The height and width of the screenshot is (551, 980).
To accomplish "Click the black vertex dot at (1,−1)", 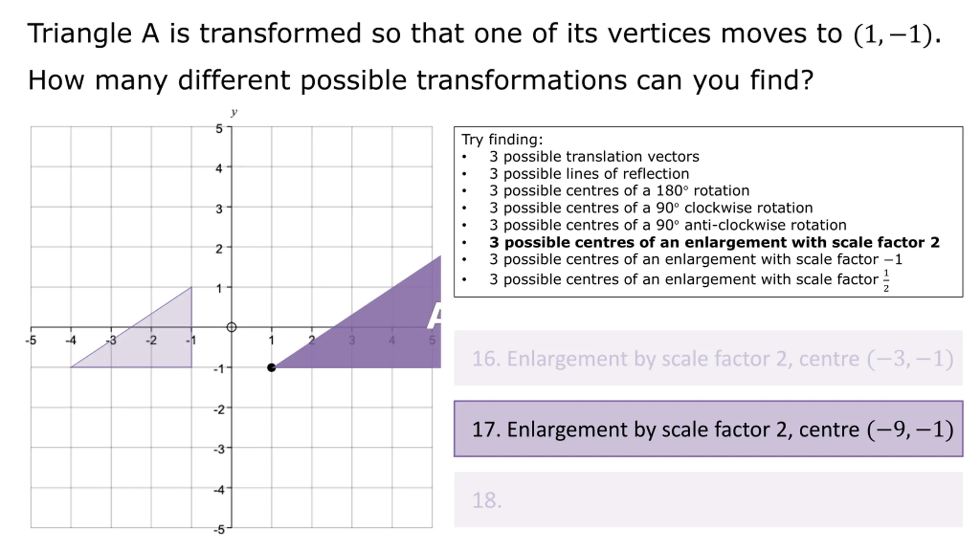I will [271, 367].
